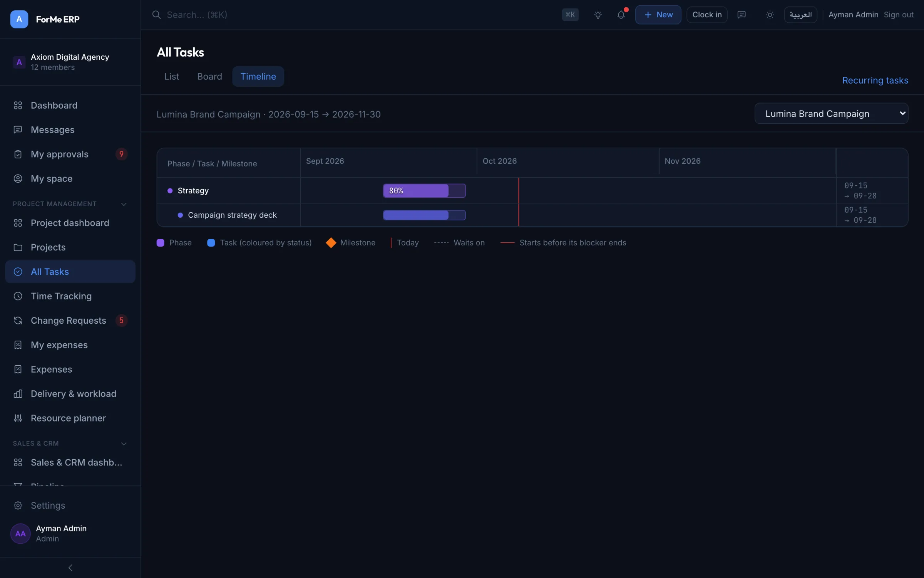Open Delivery & workload
This screenshot has width=924, height=578.
(x=70, y=393)
